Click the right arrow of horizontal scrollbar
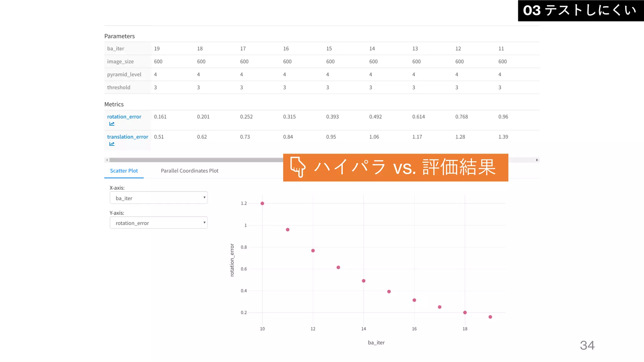Screen dimensions: 644x362 click(x=537, y=160)
